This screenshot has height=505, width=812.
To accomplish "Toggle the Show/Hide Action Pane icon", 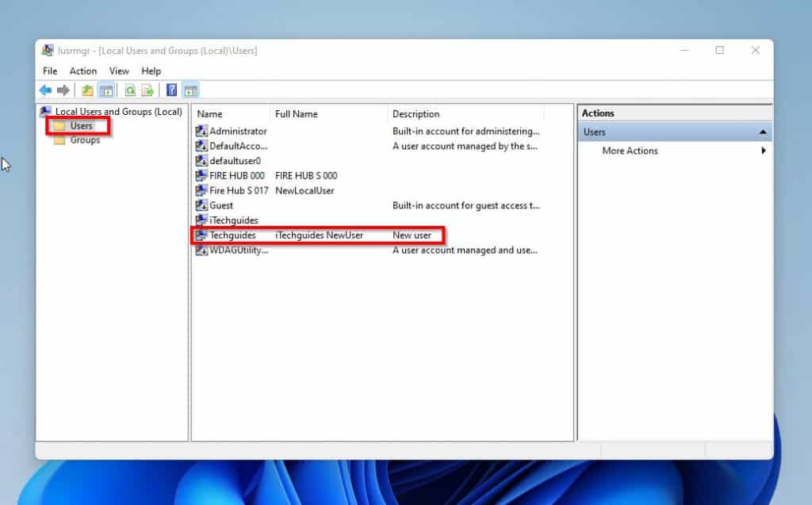I will tap(190, 90).
